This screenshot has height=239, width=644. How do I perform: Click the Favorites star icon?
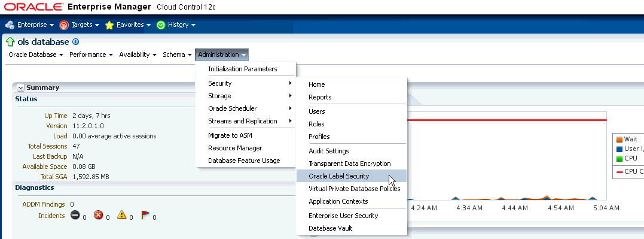(x=109, y=25)
